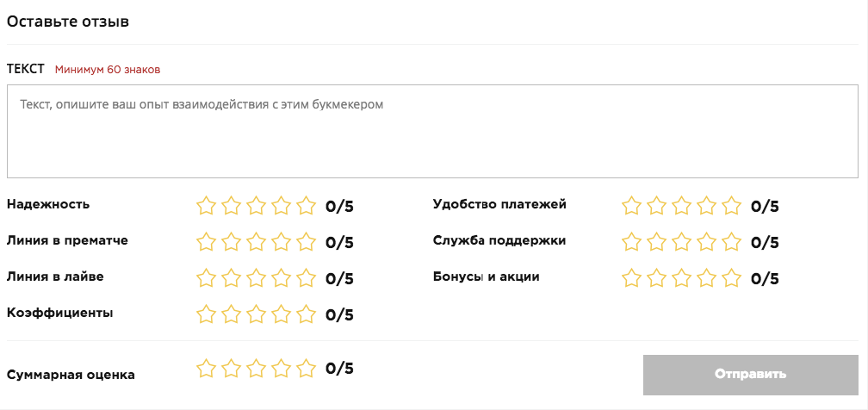Screen dimensions: 868x410
Task: Choose the third star for Надежность
Action: point(256,206)
